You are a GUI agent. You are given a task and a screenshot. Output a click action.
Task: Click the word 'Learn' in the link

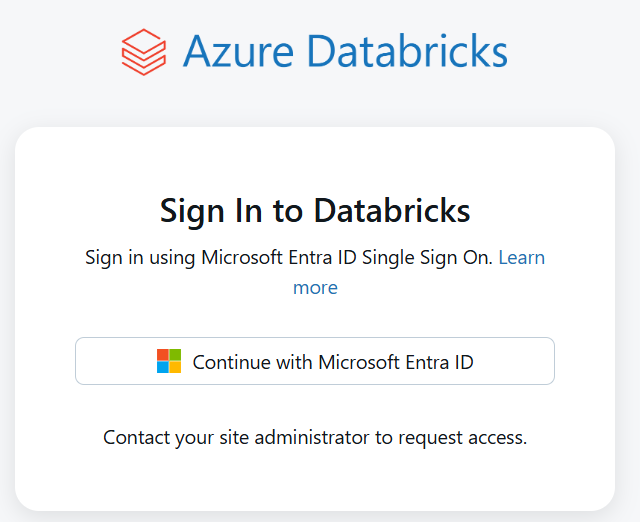pyautogui.click(x=522, y=258)
